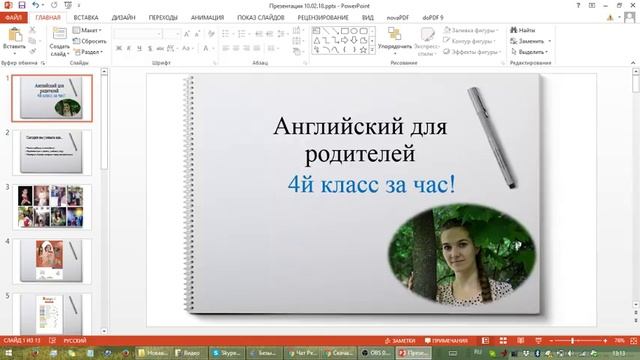
Task: Toggle the ЗАМЕТКИ notes pane
Action: click(x=400, y=340)
